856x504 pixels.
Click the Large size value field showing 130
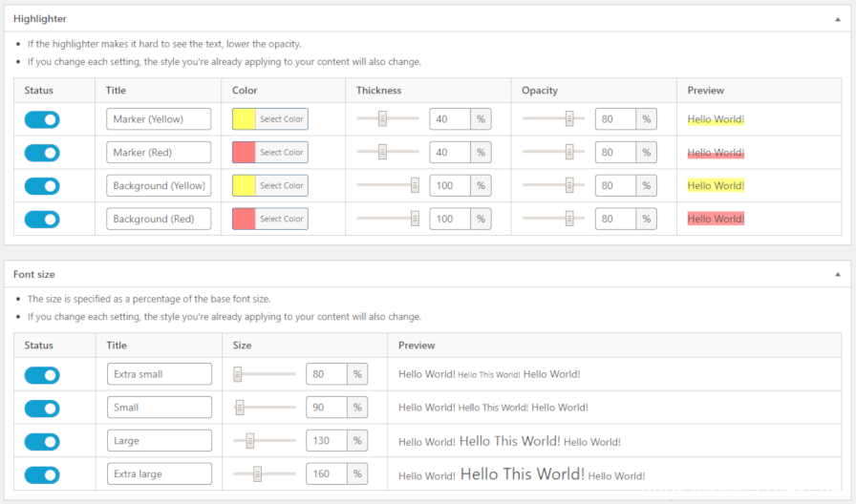pyautogui.click(x=327, y=440)
